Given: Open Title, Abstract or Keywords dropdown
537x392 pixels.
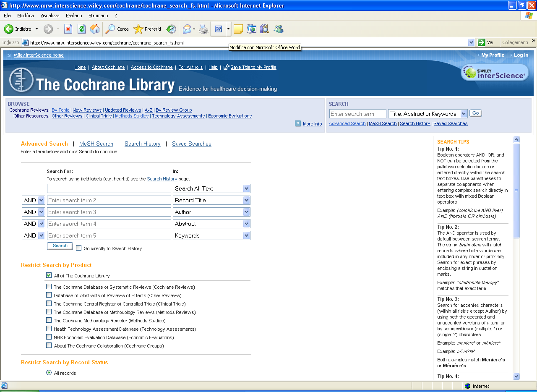Looking at the screenshot, I should [428, 114].
